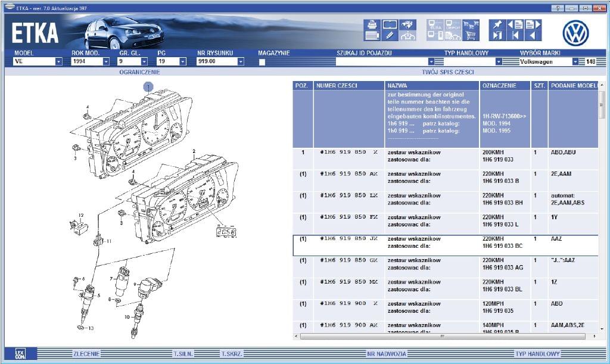Screen dimensions: 610x364
Task: Click the help question mark window button
Action: point(558,8)
